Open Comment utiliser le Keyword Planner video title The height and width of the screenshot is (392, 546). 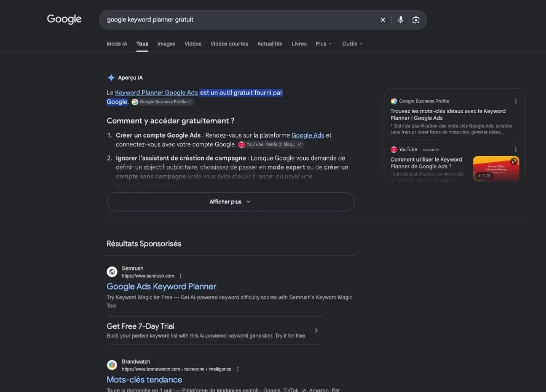point(426,163)
